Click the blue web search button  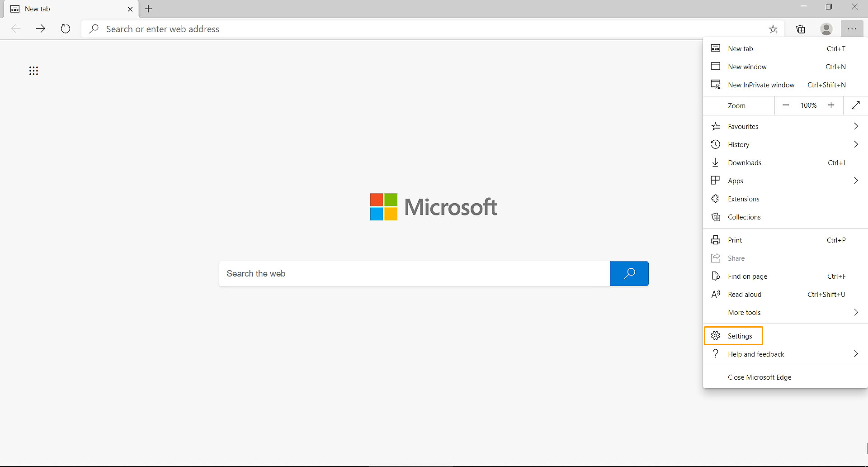point(629,273)
